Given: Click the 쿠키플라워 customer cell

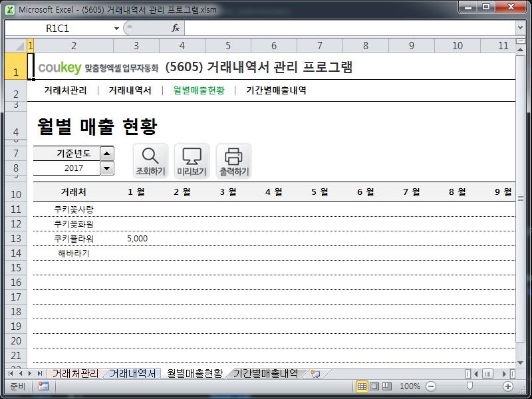Looking at the screenshot, I should 73,239.
